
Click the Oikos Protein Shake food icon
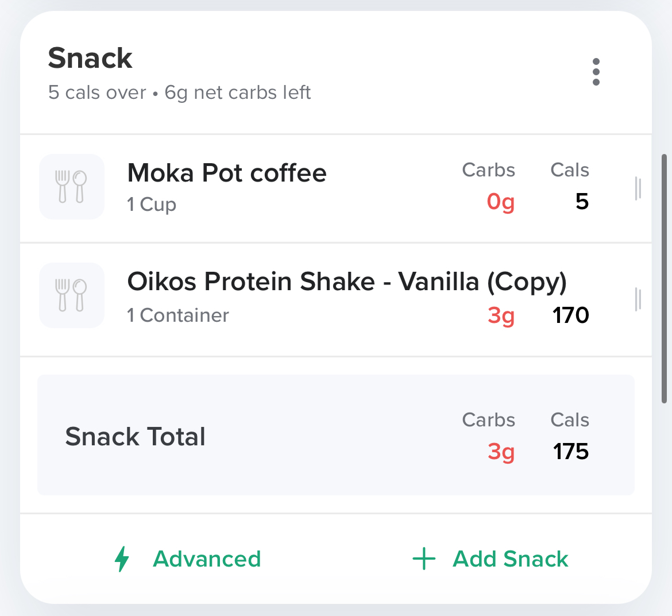pos(72,295)
